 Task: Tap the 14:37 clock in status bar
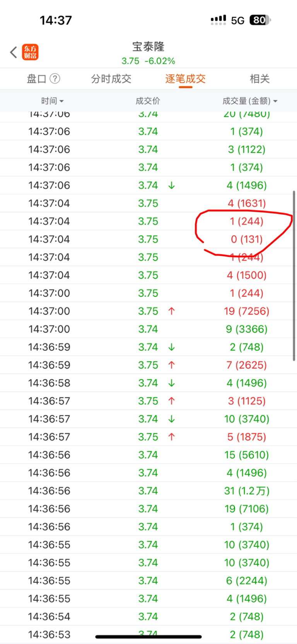[x=56, y=20]
